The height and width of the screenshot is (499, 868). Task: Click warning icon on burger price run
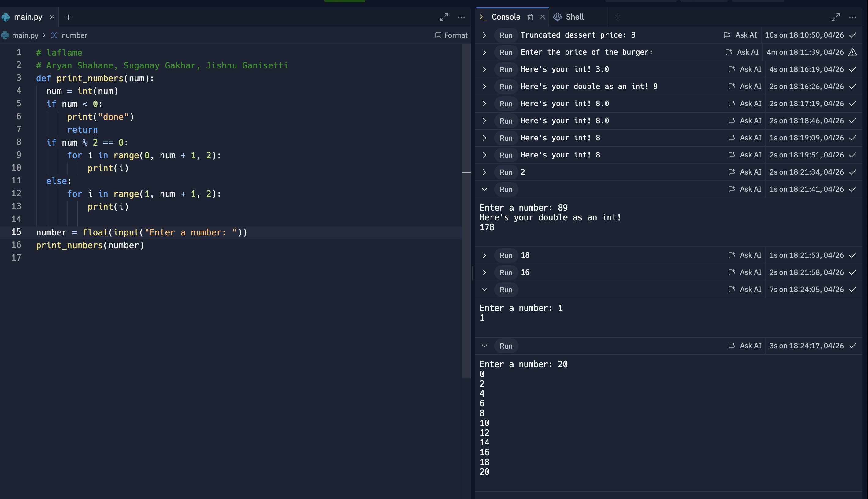click(853, 52)
